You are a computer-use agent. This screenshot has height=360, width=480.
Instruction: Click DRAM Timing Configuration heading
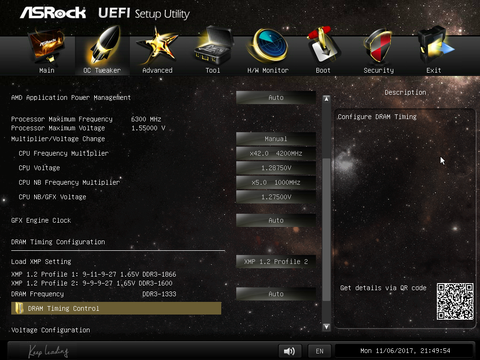click(58, 242)
